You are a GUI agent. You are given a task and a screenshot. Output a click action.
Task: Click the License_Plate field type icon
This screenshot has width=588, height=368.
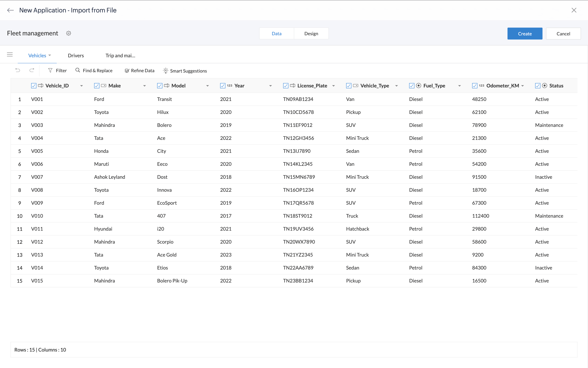click(x=293, y=86)
